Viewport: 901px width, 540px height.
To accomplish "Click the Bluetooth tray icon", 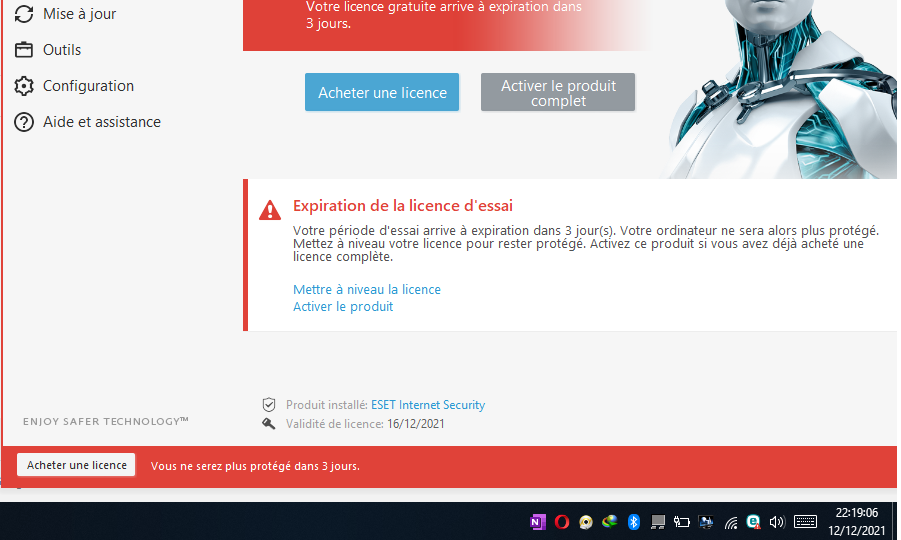I will coord(634,522).
